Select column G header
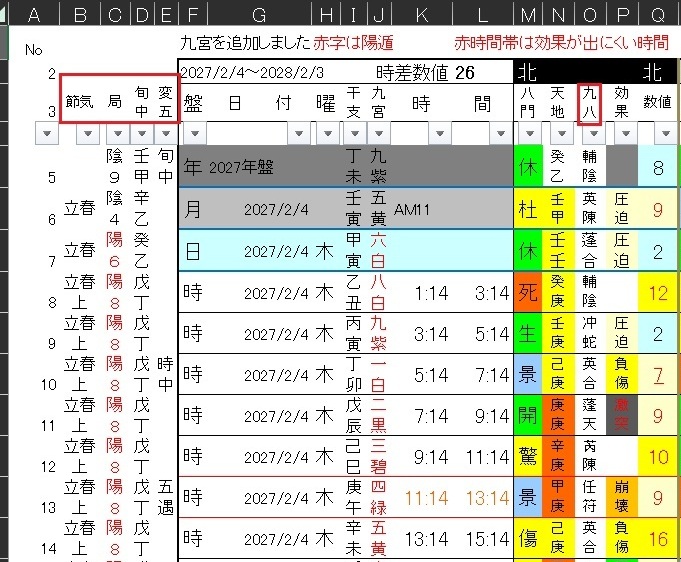 click(258, 13)
